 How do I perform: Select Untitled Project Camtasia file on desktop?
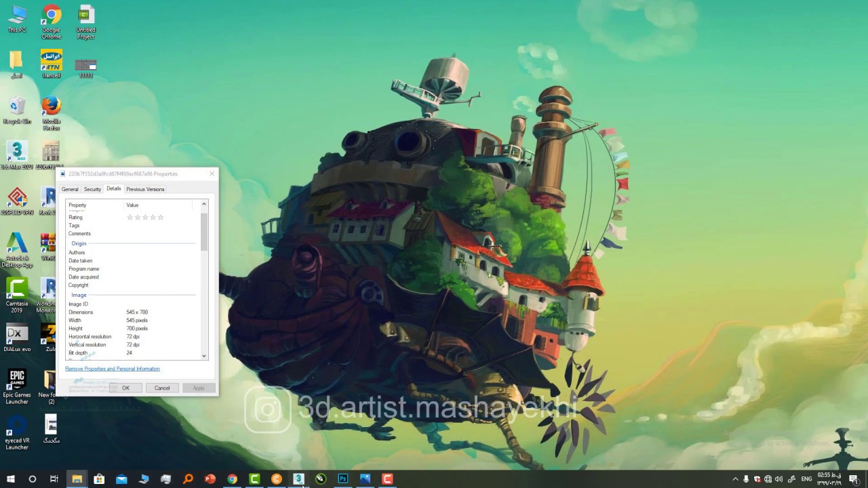85,22
